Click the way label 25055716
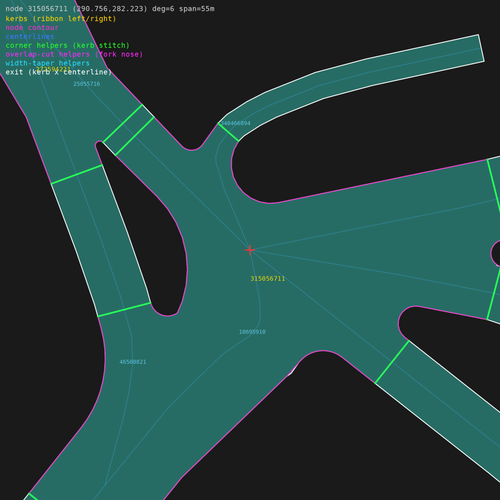Screen dimensions: 500x500 click(x=87, y=84)
